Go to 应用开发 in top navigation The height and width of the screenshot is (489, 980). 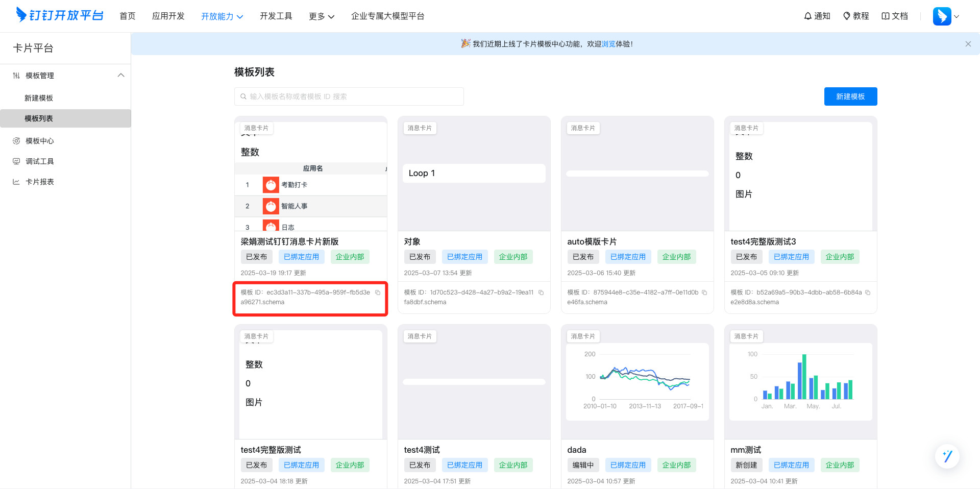click(x=168, y=16)
